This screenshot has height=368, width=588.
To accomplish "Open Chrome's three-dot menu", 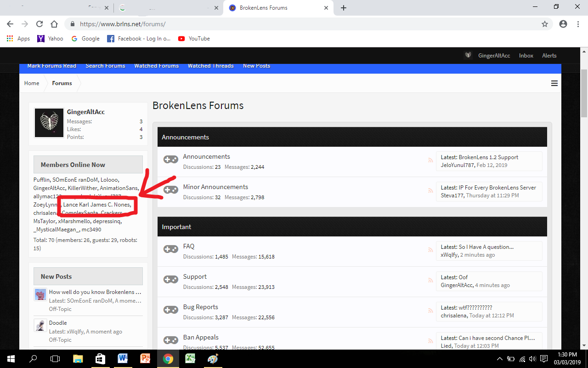I will coord(578,24).
